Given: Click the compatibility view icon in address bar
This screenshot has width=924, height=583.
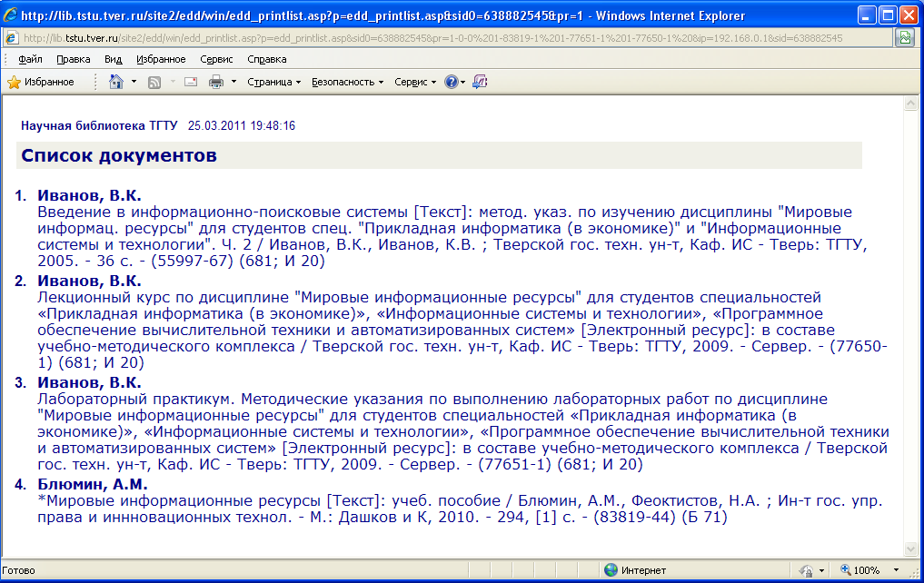Looking at the screenshot, I should pyautogui.click(x=904, y=37).
